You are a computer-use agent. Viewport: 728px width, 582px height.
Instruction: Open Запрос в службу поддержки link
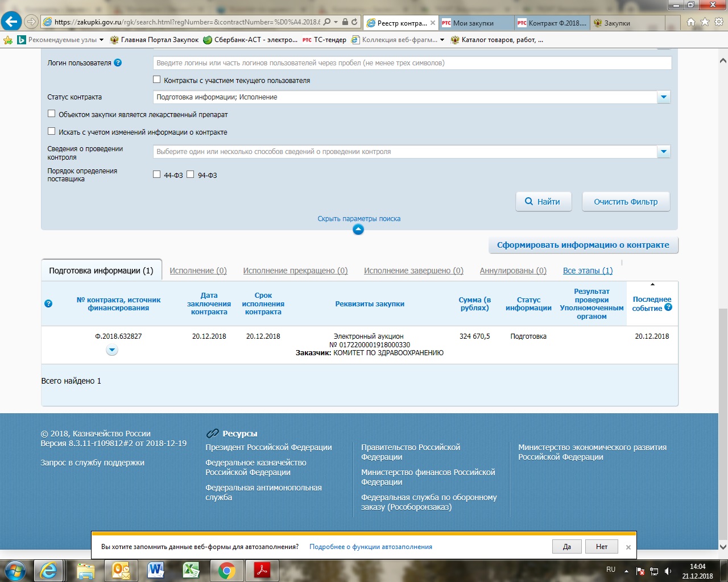pyautogui.click(x=93, y=463)
